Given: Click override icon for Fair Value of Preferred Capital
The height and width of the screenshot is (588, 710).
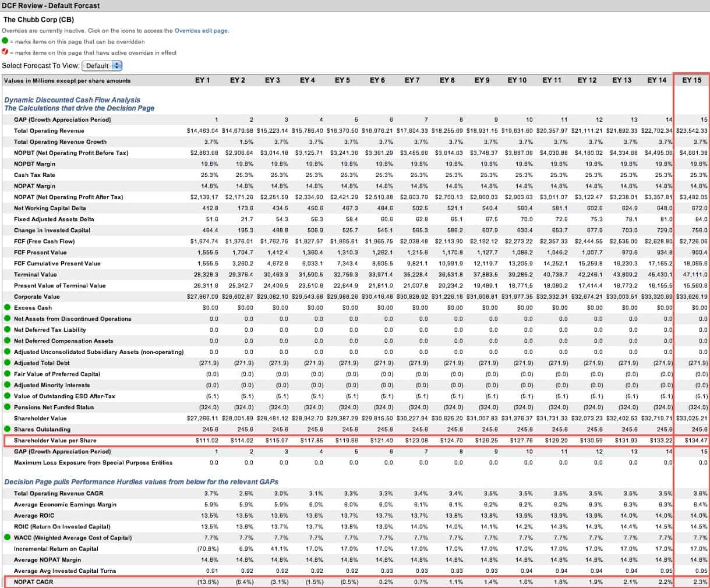Looking at the screenshot, I should pyautogui.click(x=7, y=374).
